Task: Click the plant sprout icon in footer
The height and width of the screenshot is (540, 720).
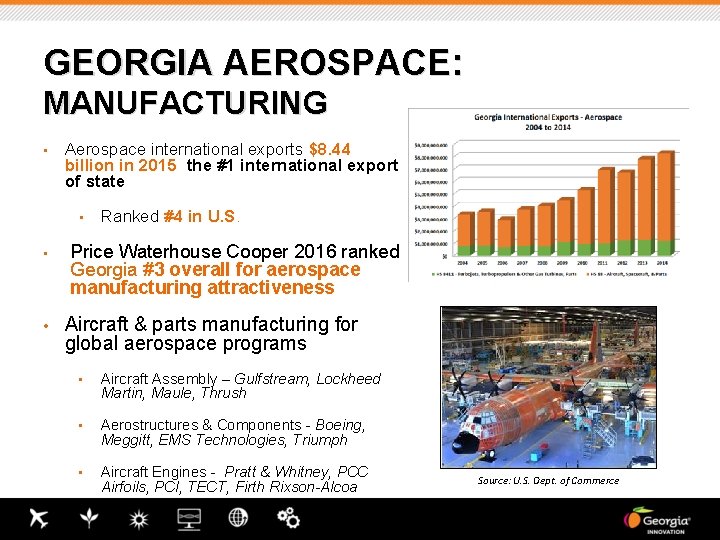Action: [89, 518]
